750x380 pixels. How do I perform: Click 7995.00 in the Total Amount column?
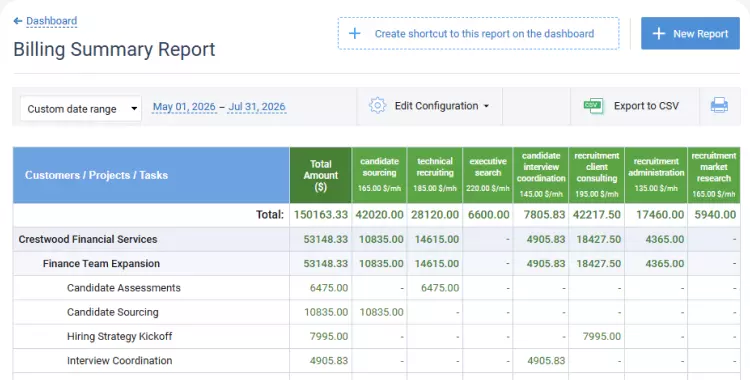329,336
